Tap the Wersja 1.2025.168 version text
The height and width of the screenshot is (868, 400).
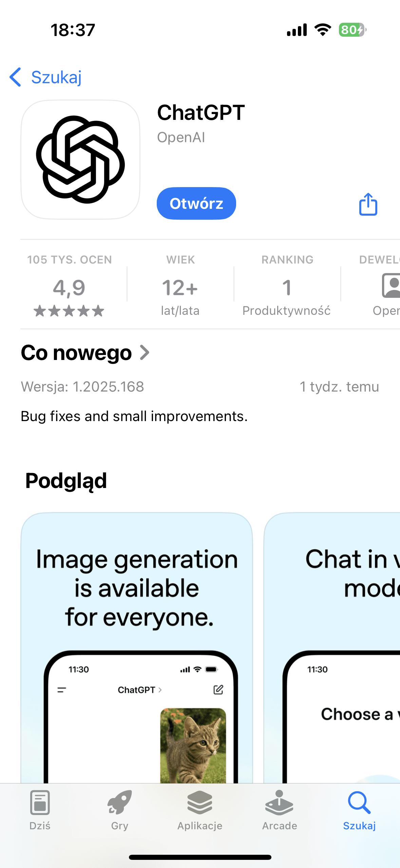click(82, 387)
